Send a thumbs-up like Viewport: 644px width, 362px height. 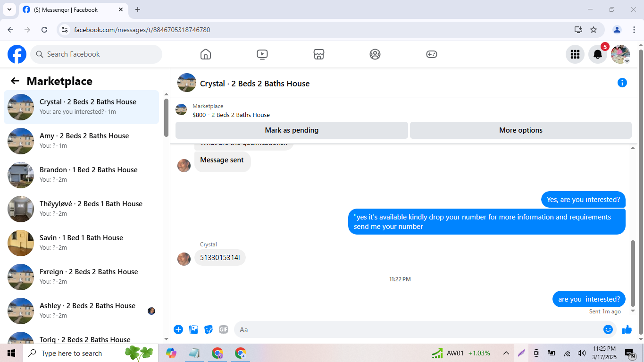pos(627,329)
